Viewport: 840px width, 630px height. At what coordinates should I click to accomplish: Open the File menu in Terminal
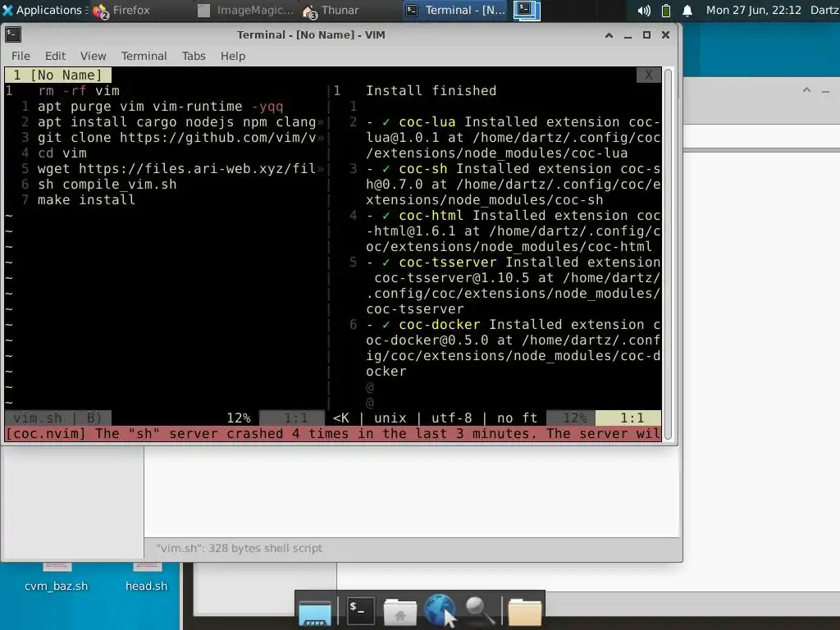point(21,56)
